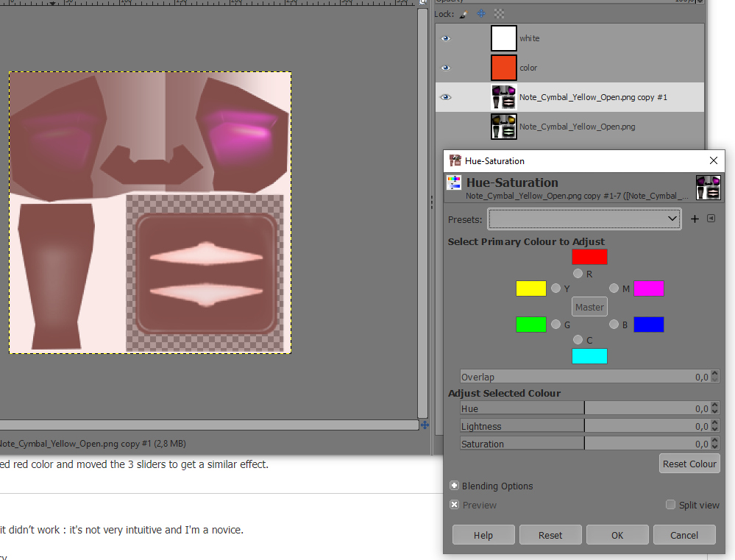
Task: Open the presets menu arrow icon
Action: [711, 219]
